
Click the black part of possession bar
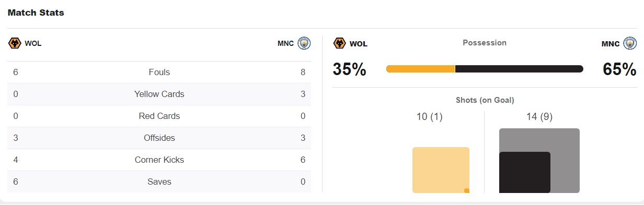(x=519, y=69)
